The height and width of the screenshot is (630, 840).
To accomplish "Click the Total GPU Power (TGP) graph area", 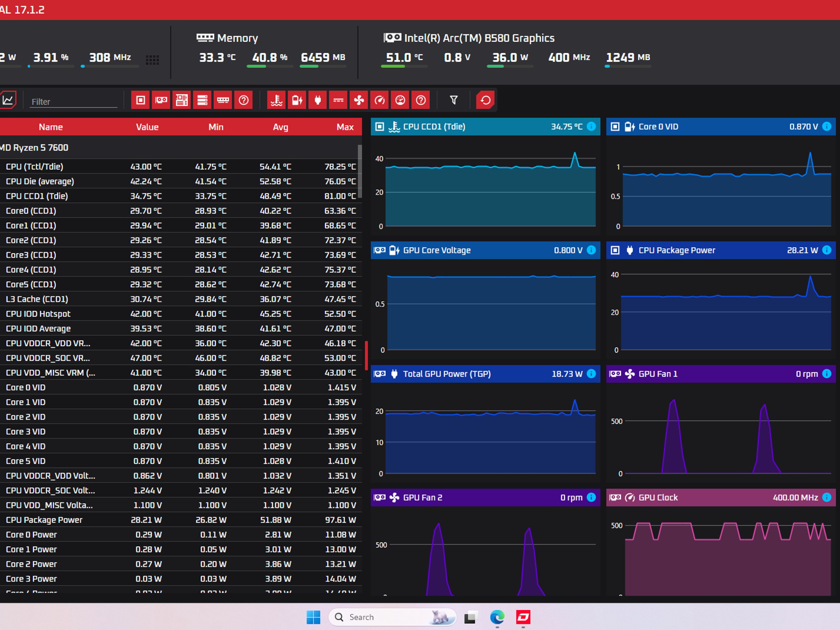I will pyautogui.click(x=485, y=433).
